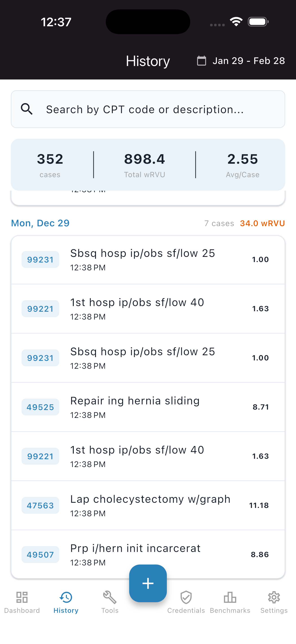The image size is (296, 644).
Task: Open the Dashboard tab icon
Action: (x=22, y=598)
